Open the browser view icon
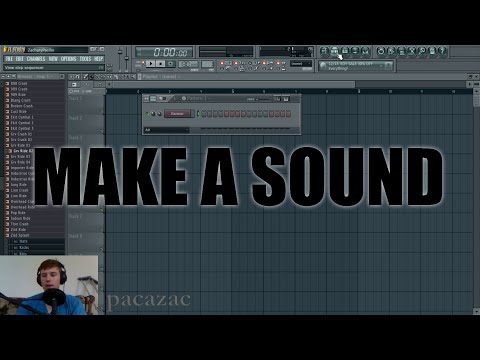This screenshot has height=360, width=480. pos(355,51)
